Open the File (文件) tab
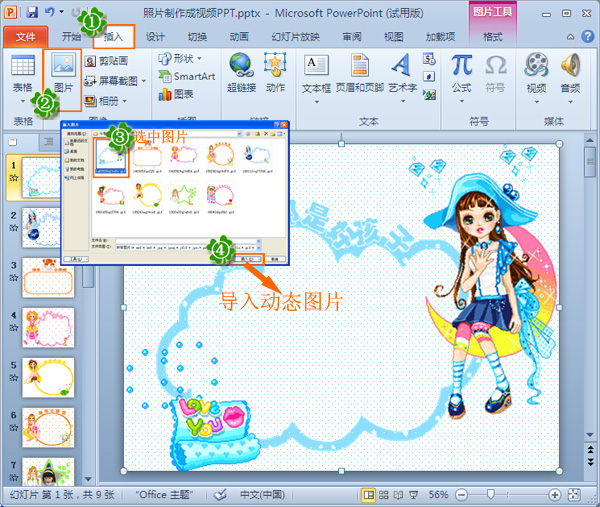600x507 pixels. click(26, 37)
